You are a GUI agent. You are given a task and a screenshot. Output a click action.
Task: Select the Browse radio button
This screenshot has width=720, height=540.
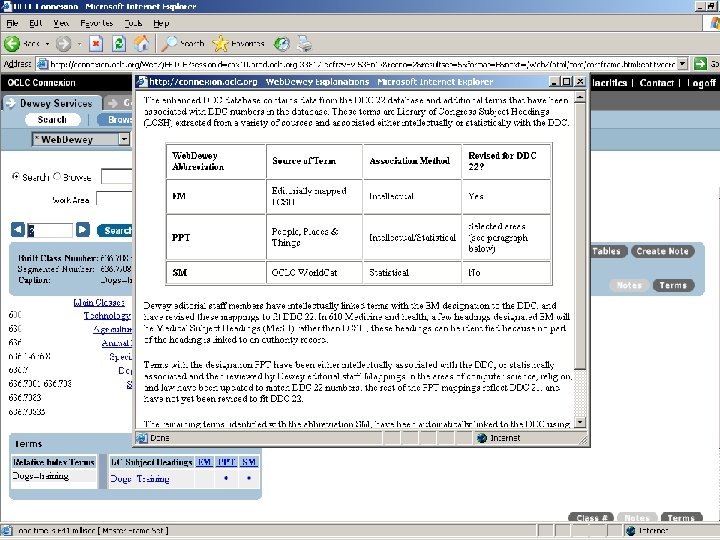pyautogui.click(x=57, y=176)
